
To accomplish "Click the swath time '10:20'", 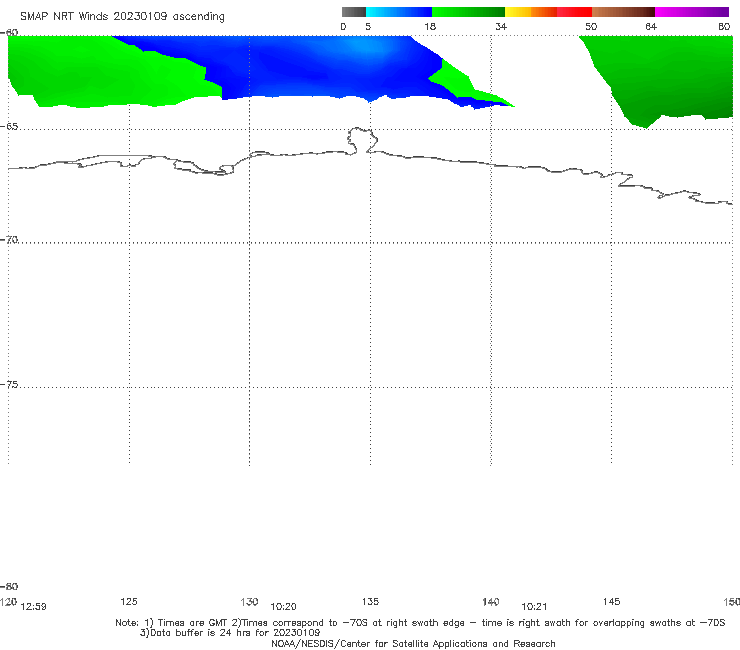I will (x=283, y=607).
